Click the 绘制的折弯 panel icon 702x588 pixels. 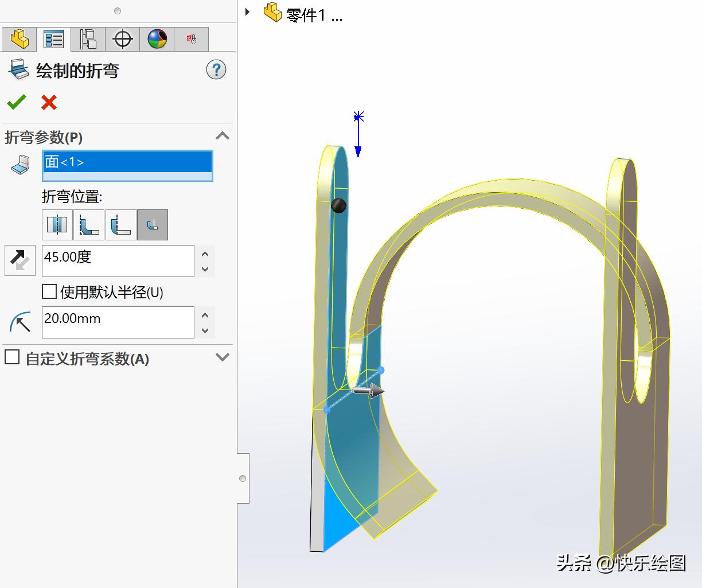[x=18, y=70]
